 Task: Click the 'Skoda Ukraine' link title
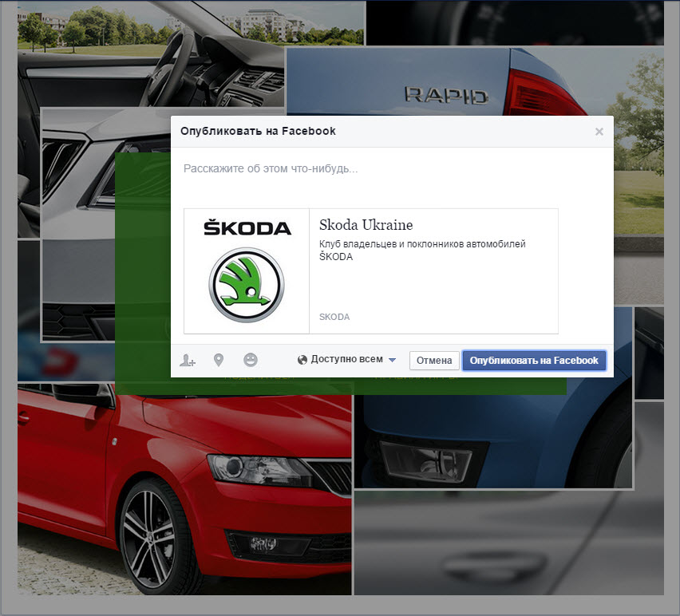(x=366, y=225)
